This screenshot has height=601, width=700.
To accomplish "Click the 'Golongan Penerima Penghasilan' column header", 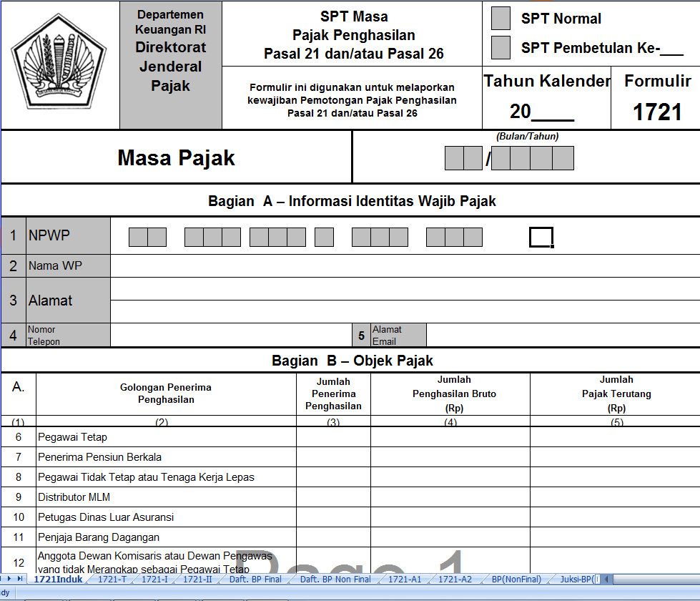I will pos(166,394).
